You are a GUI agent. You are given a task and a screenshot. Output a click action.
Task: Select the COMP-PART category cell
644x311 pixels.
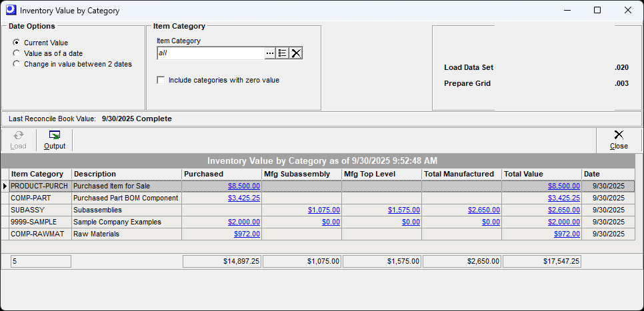point(40,198)
